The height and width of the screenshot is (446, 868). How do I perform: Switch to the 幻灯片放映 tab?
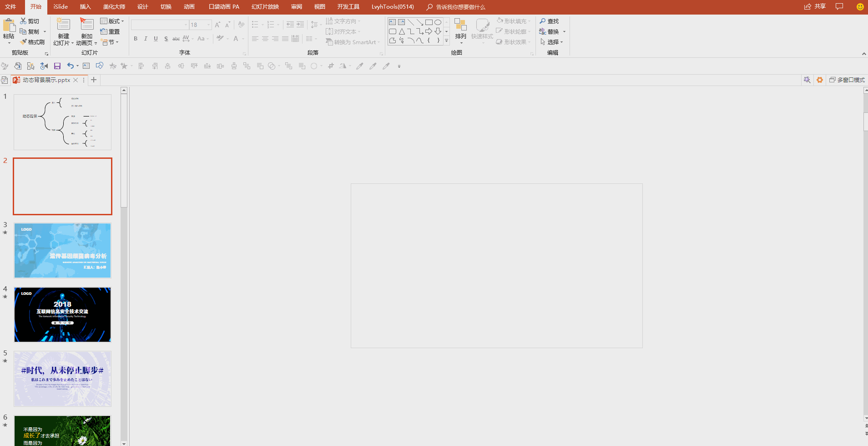click(265, 7)
